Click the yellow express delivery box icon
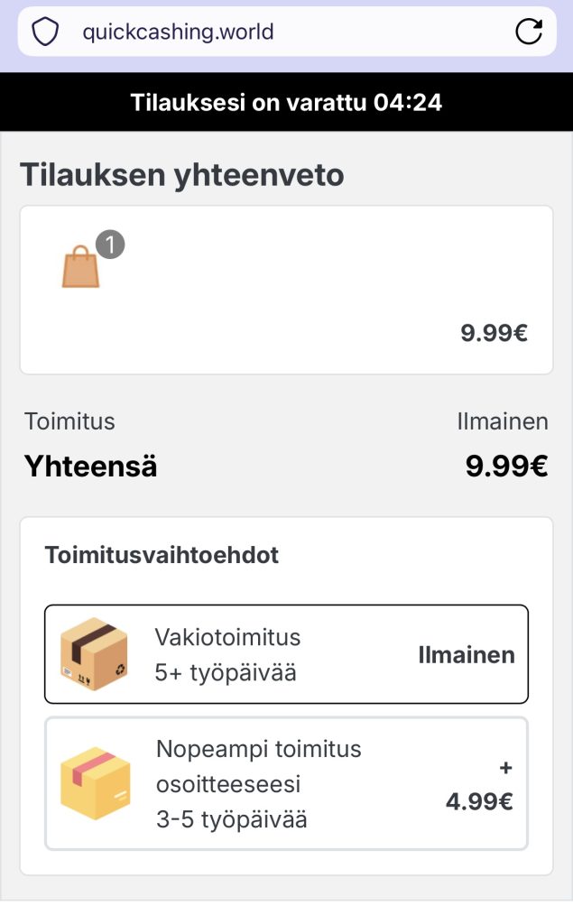Viewport: 573px width, 924px height. (96, 783)
